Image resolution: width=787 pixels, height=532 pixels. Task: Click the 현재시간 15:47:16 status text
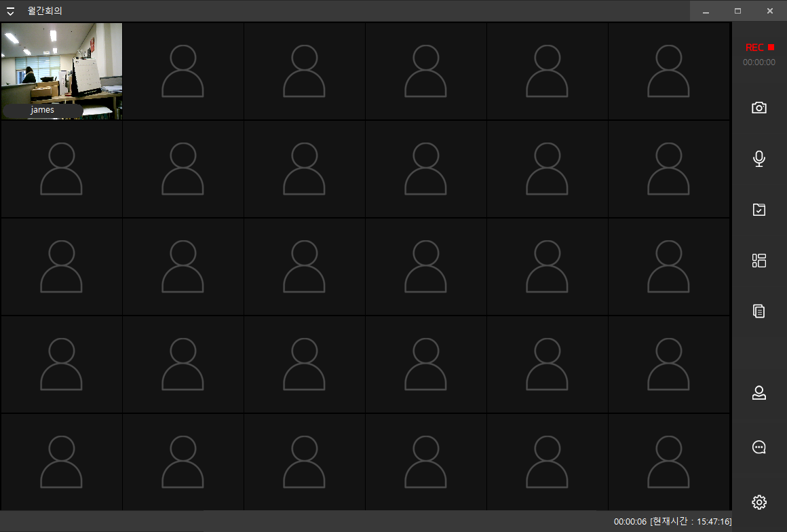(x=691, y=521)
